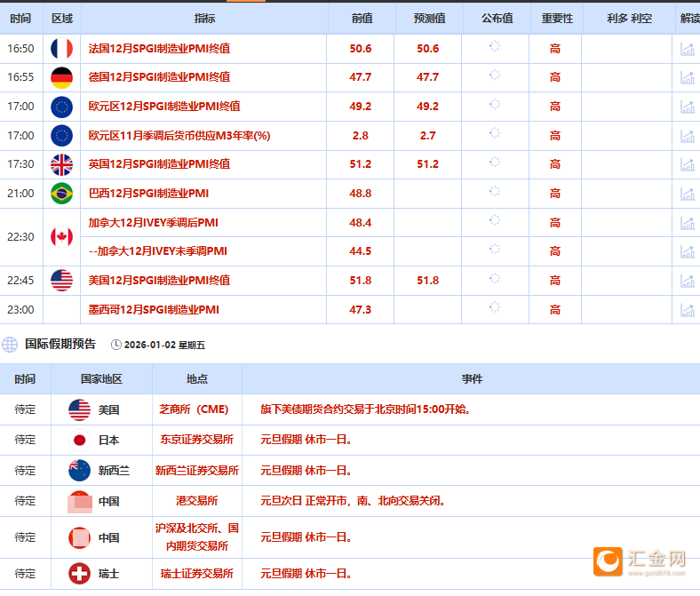This screenshot has height=596, width=700.
Task: Click the 汇金网 logo
Action: pos(640,561)
